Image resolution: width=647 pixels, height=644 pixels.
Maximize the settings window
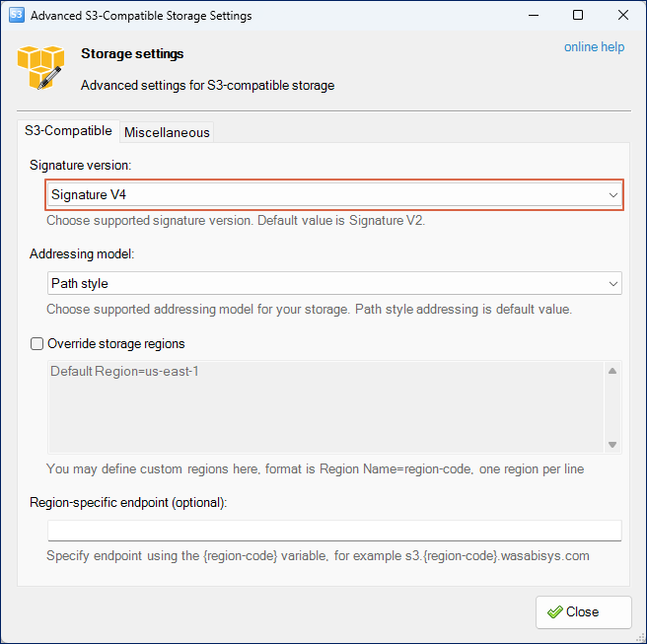[x=578, y=15]
